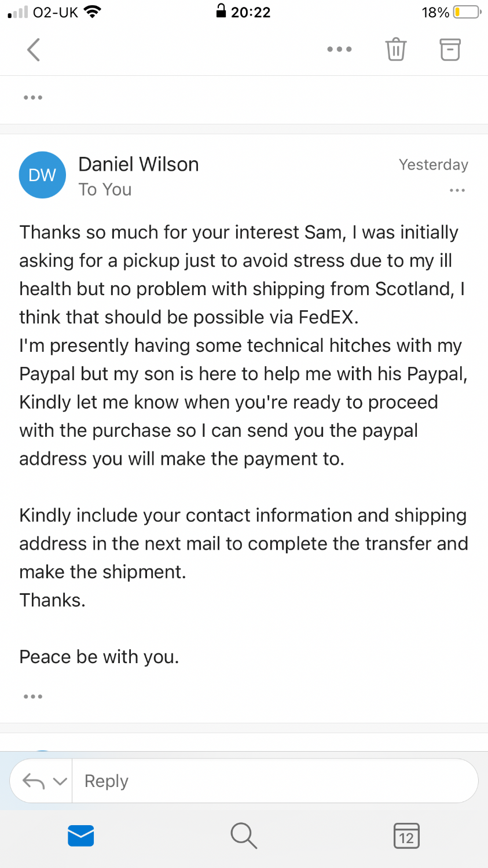
Task: Tap the reply arrow icon
Action: coord(34,781)
